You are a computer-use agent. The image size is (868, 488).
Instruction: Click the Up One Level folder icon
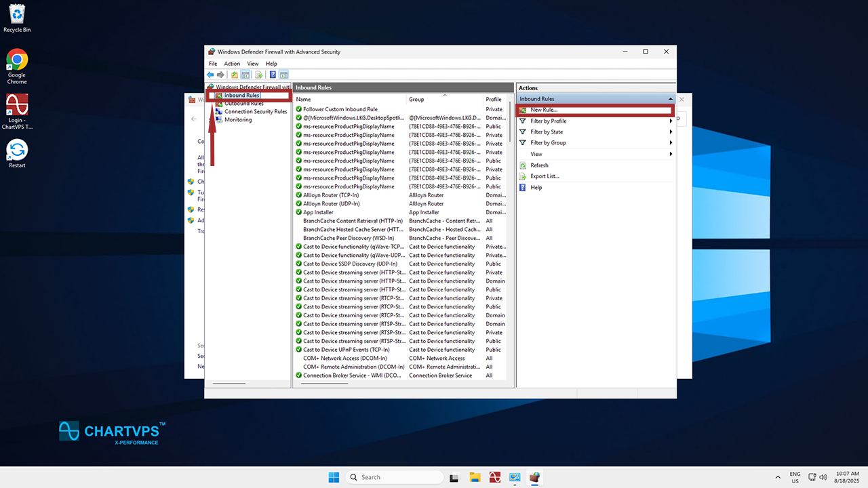pyautogui.click(x=235, y=75)
